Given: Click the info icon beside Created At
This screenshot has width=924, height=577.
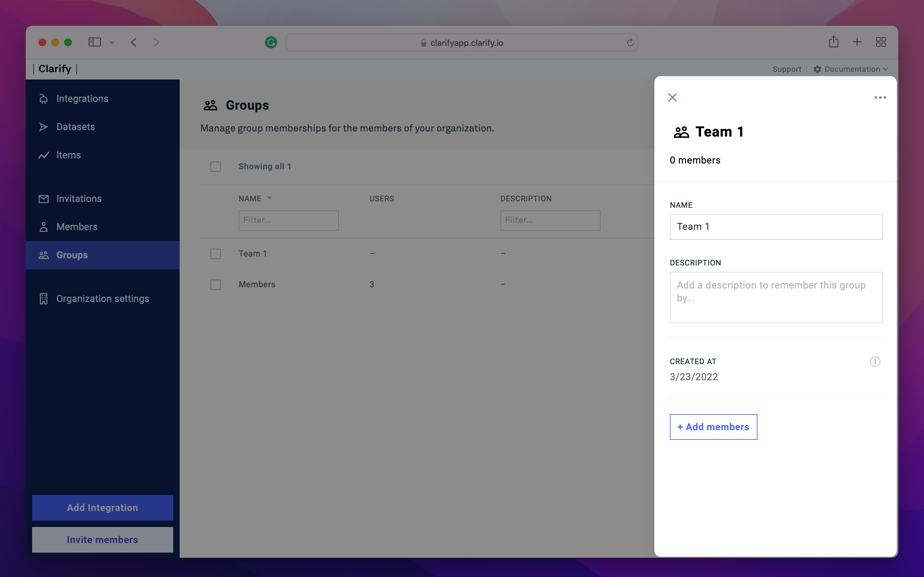Looking at the screenshot, I should point(875,361).
